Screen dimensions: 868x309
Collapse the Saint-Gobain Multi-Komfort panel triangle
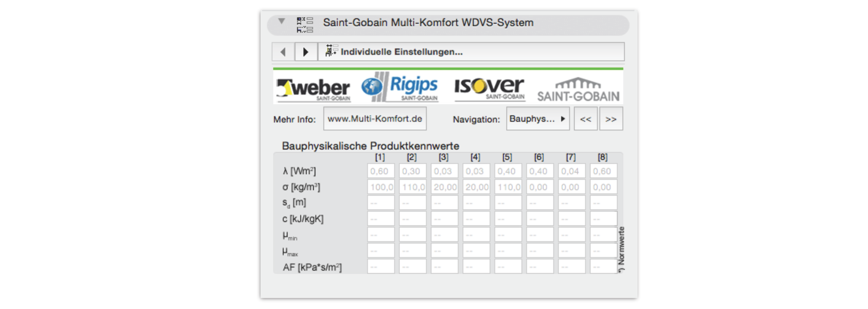pos(281,21)
